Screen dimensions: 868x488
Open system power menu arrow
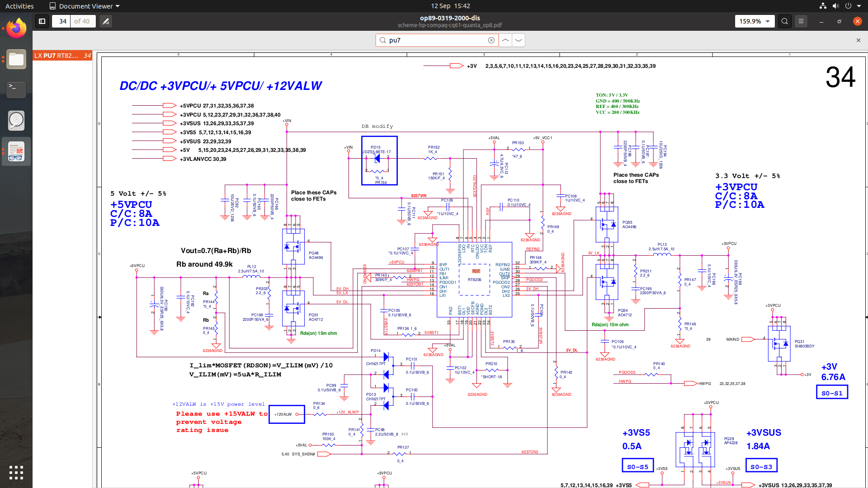coord(859,6)
